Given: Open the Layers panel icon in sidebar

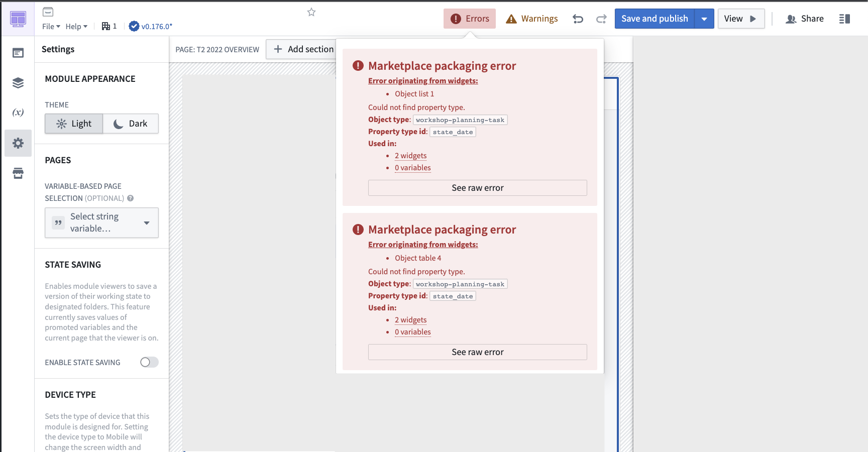Looking at the screenshot, I should [18, 83].
